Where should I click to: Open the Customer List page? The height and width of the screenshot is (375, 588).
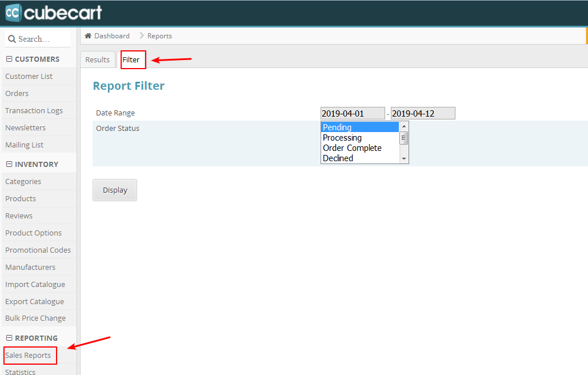click(29, 76)
